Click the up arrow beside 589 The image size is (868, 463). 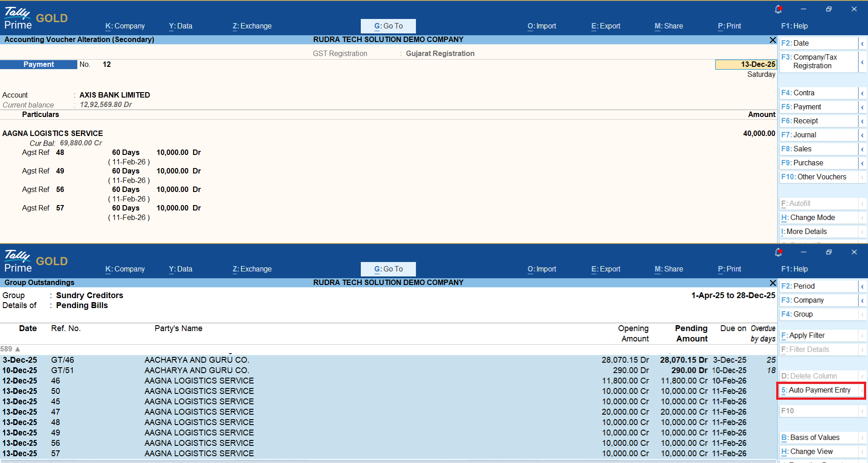click(18, 349)
